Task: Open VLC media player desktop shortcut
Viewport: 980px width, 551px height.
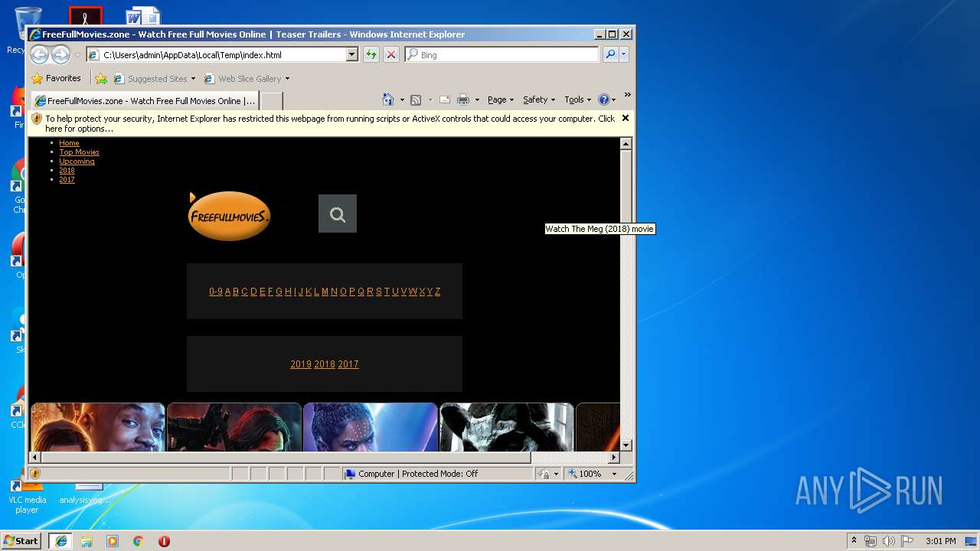Action: point(27,497)
